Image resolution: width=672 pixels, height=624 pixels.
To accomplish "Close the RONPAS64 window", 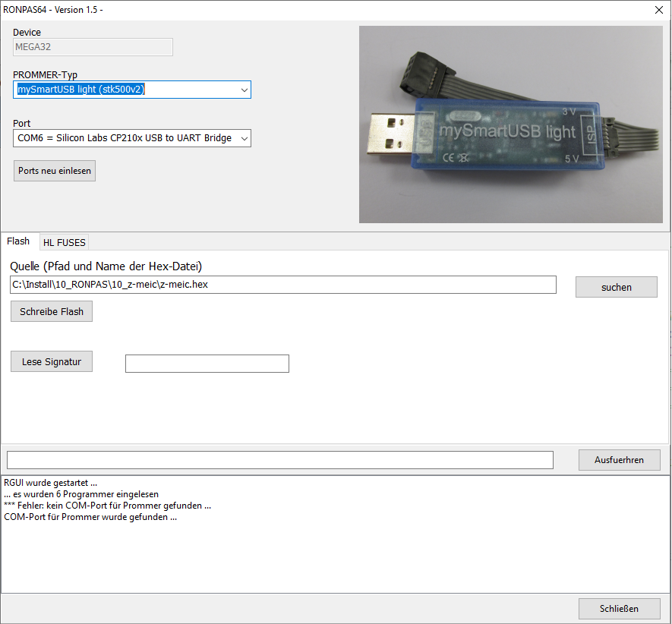I will tap(659, 10).
